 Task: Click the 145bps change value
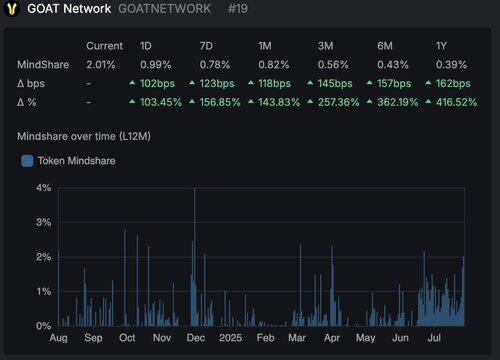[335, 83]
